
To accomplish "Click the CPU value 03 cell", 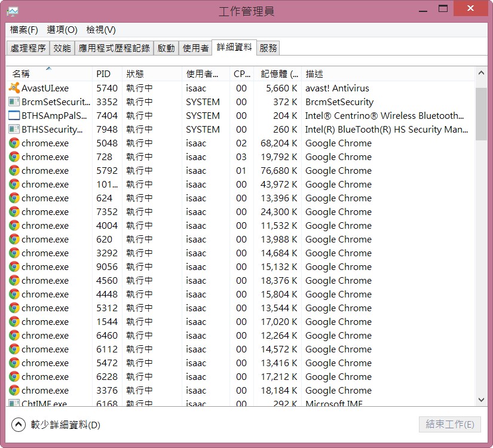I will (x=241, y=157).
